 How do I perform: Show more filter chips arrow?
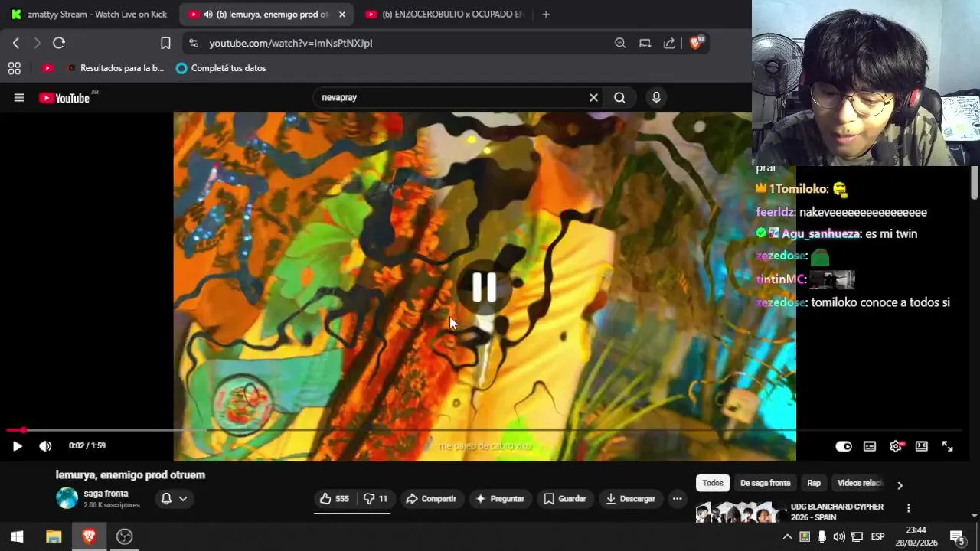(900, 485)
